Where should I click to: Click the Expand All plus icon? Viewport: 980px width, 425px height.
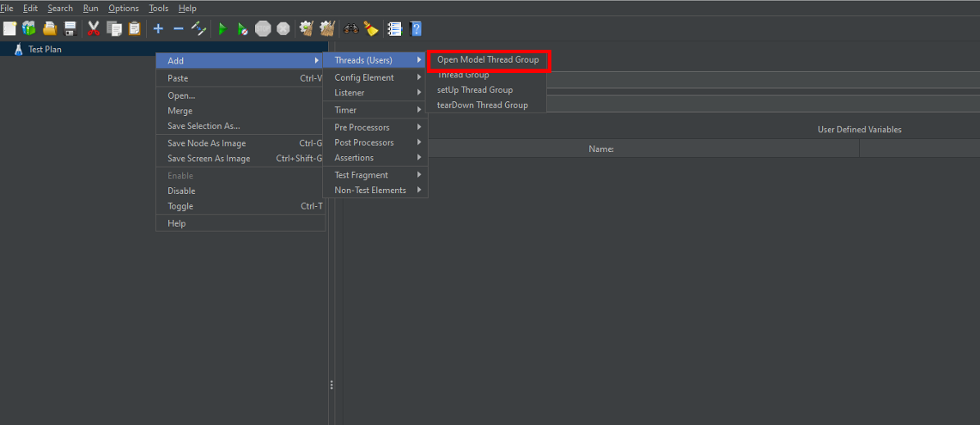(158, 28)
